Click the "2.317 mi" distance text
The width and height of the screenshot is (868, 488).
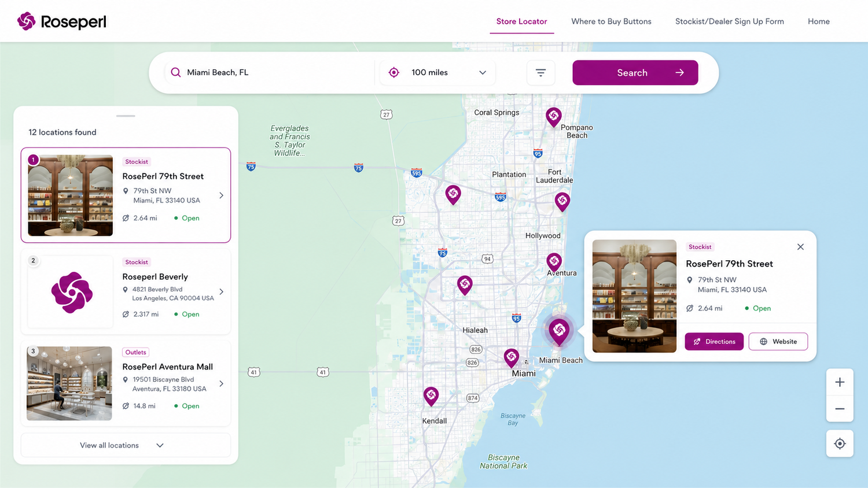(146, 314)
